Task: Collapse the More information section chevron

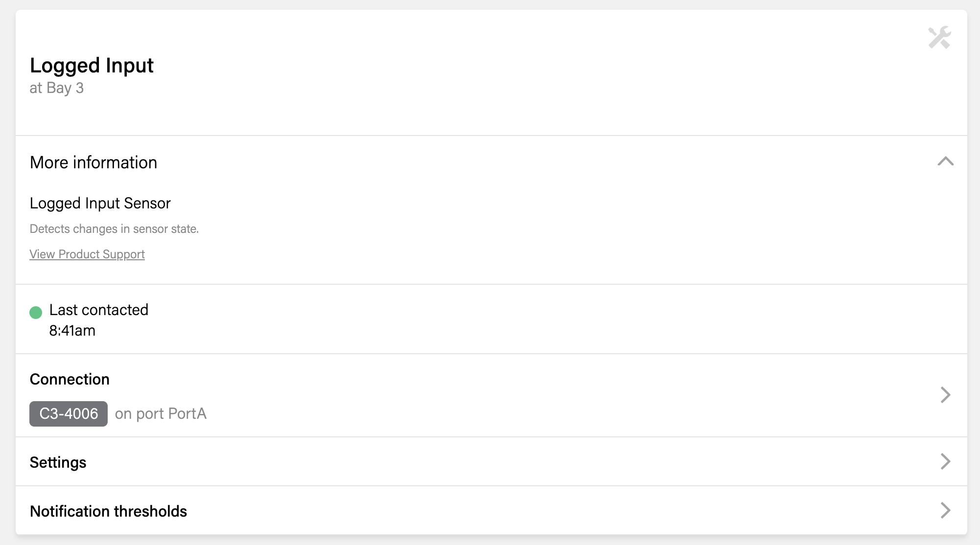Action: pyautogui.click(x=945, y=161)
